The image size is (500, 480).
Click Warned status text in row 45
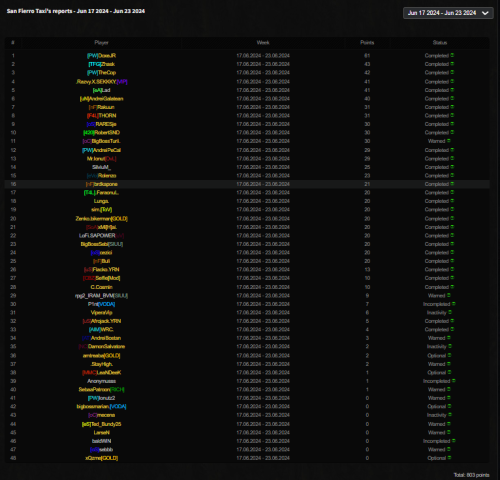[436, 433]
